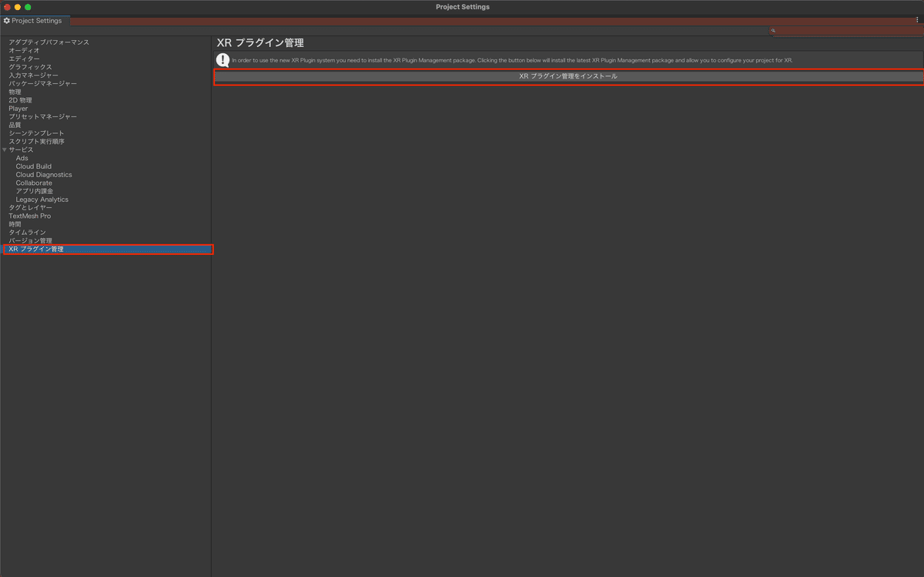
Task: Select プリセットマネージャー category
Action: pyautogui.click(x=42, y=116)
